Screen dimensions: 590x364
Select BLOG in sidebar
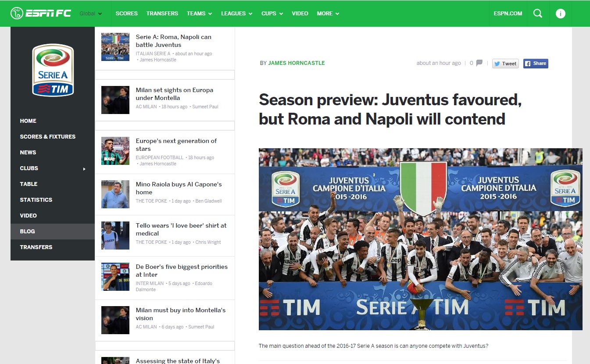(x=53, y=232)
